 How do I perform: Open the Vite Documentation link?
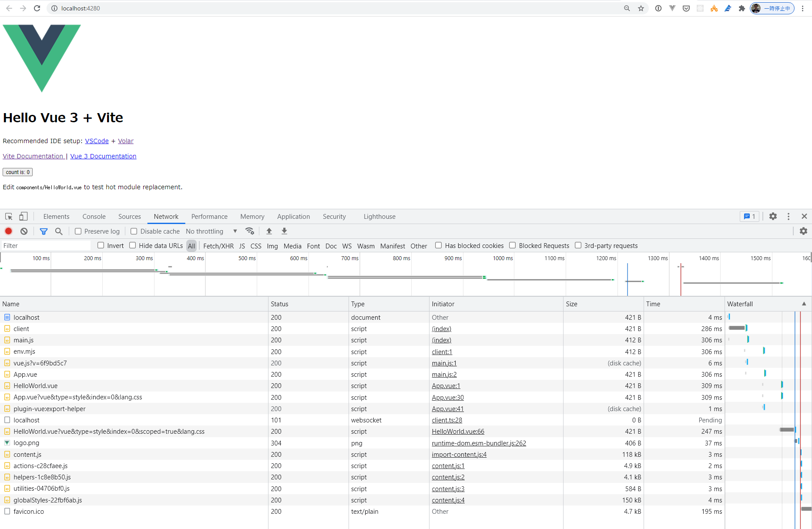(x=34, y=156)
